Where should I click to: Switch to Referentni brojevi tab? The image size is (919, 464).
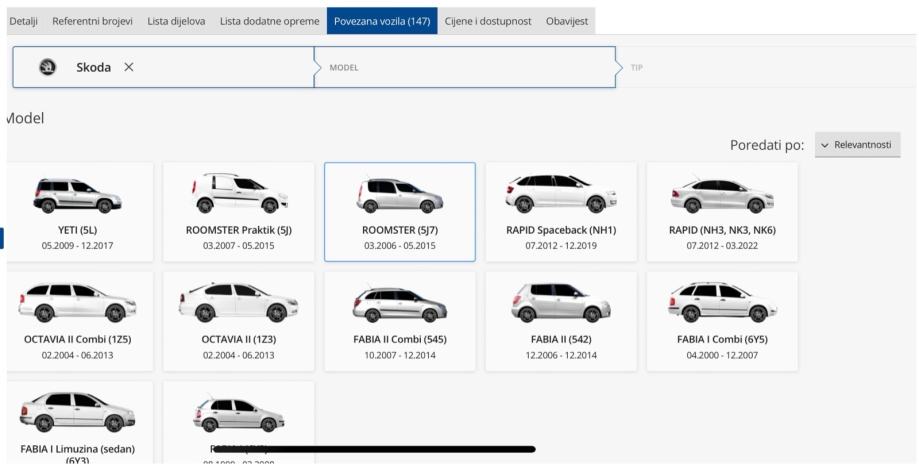[93, 21]
